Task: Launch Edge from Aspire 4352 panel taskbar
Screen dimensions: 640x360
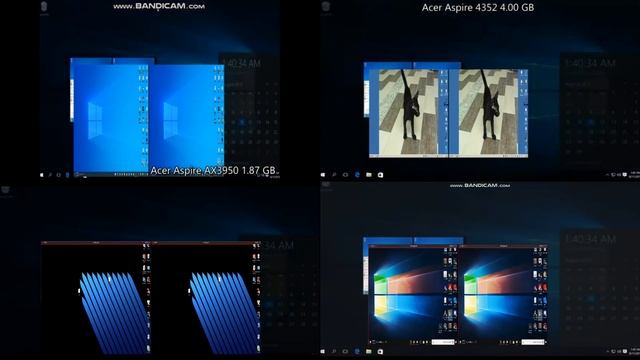Action: tap(357, 175)
